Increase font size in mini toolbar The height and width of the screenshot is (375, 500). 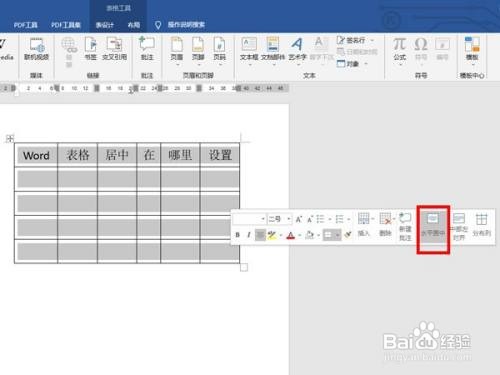[x=299, y=219]
